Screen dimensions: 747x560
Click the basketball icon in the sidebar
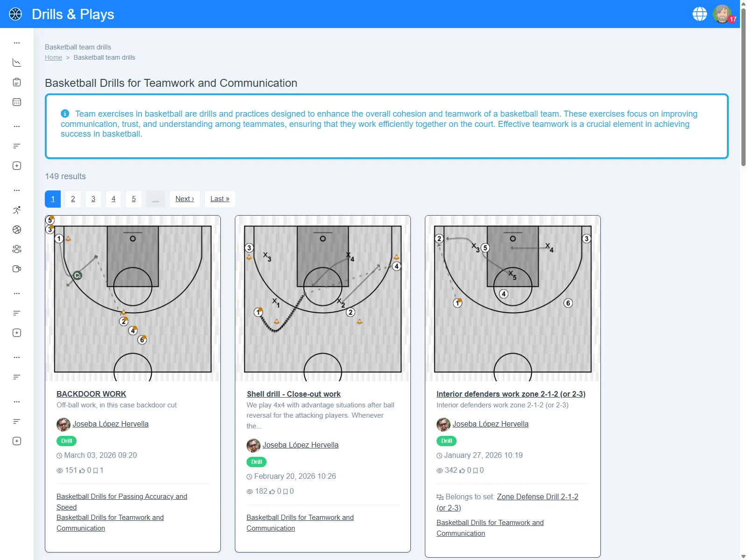pos(17,230)
